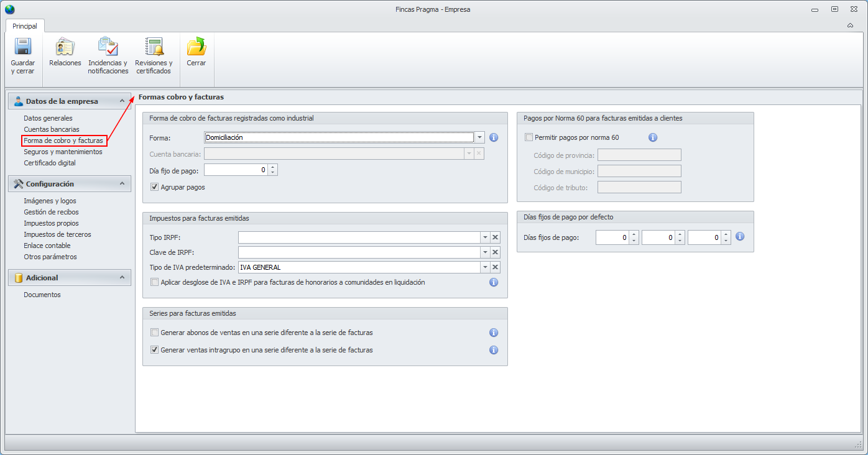Viewport: 868px width, 455px height.
Task: Open Imágenes y logos
Action: (50, 201)
